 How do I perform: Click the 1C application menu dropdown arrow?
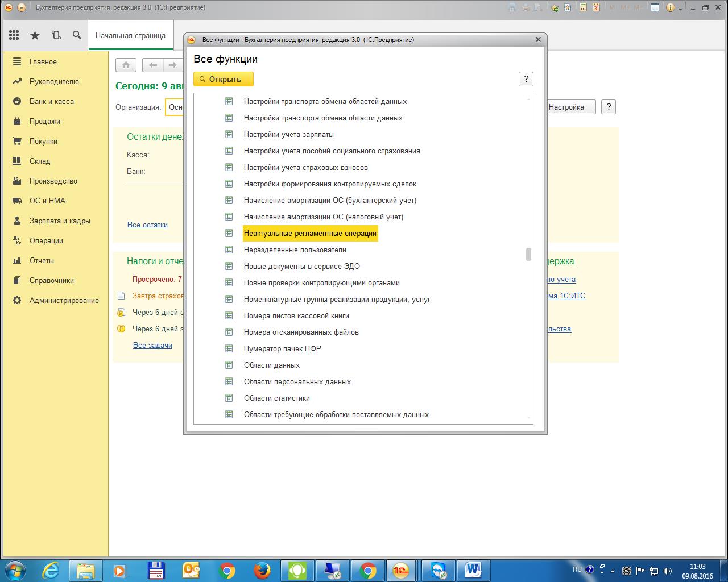click(x=22, y=7)
